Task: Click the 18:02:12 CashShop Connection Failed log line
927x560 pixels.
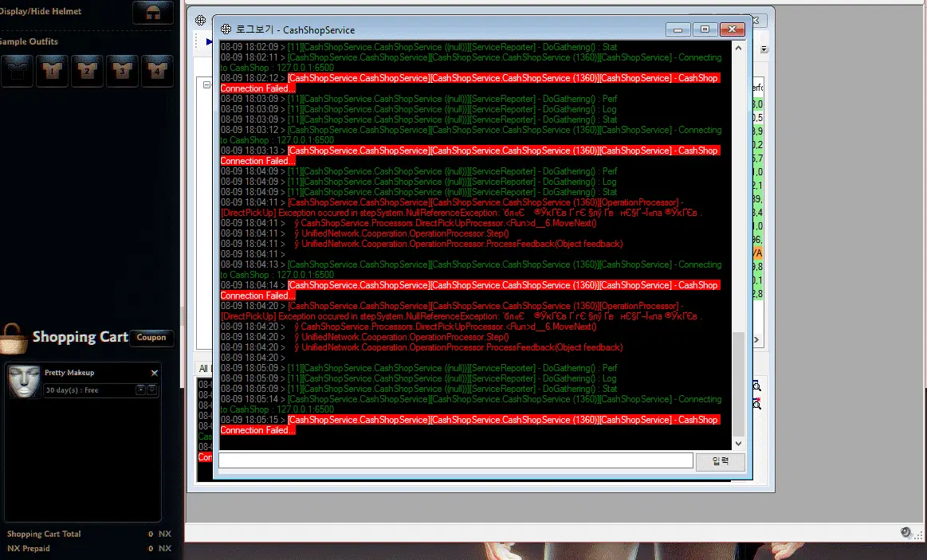Action: [x=470, y=84]
